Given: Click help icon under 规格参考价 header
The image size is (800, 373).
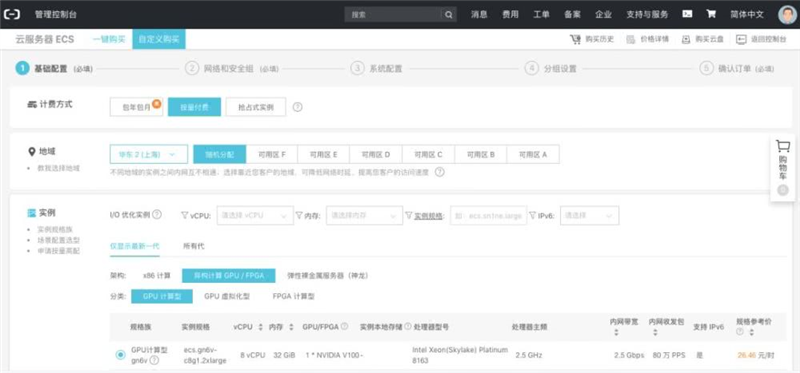Looking at the screenshot, I should [740, 332].
